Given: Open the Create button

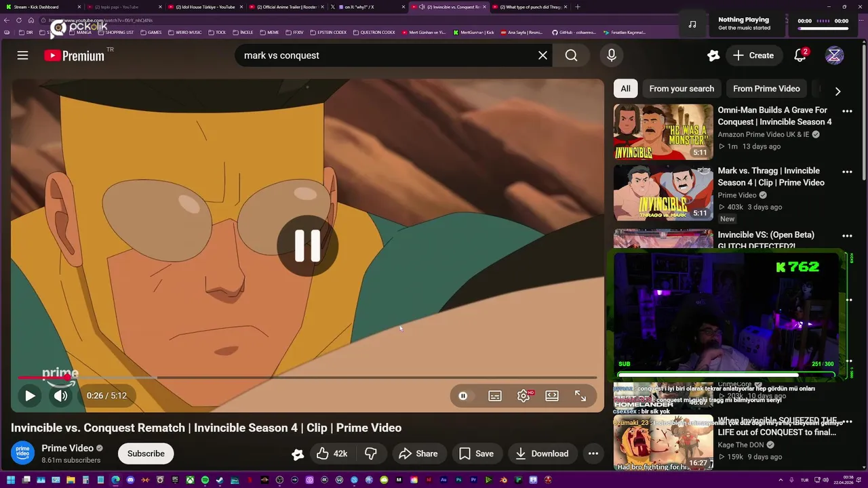Looking at the screenshot, I should pos(753,56).
